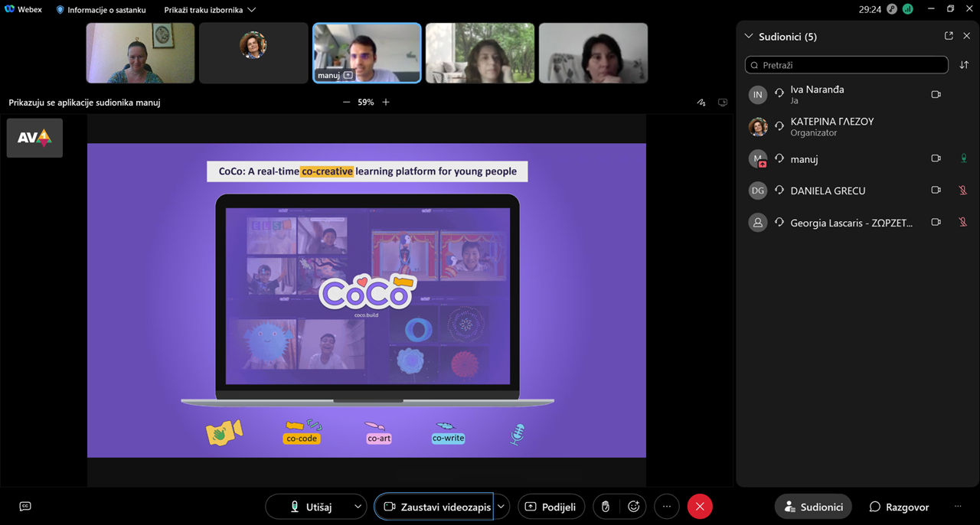Raise hand icon in meeting controls
Screen dimensions: 980x525
[605, 507]
